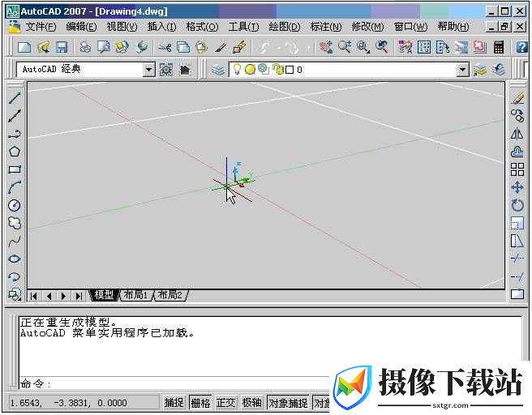Switch to the 布局1 layout tab
532x415 pixels.
135,295
